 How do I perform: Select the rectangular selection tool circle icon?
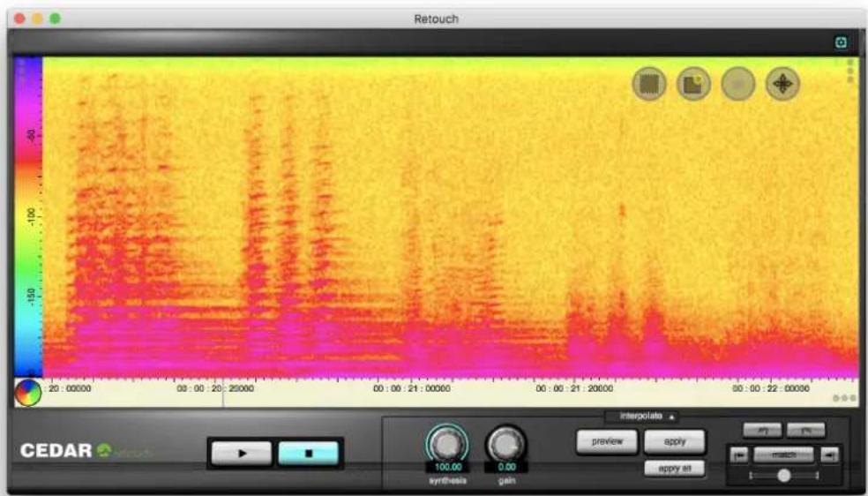pos(648,84)
